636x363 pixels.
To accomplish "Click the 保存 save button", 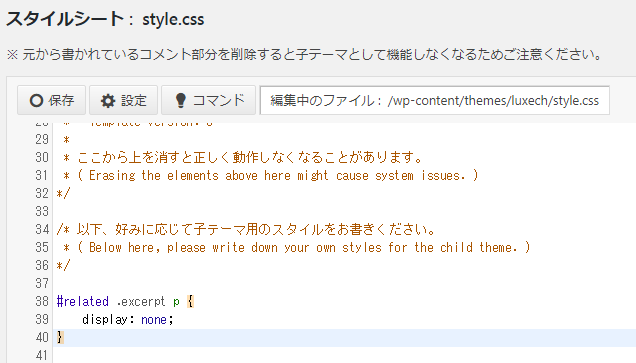I will click(x=52, y=100).
